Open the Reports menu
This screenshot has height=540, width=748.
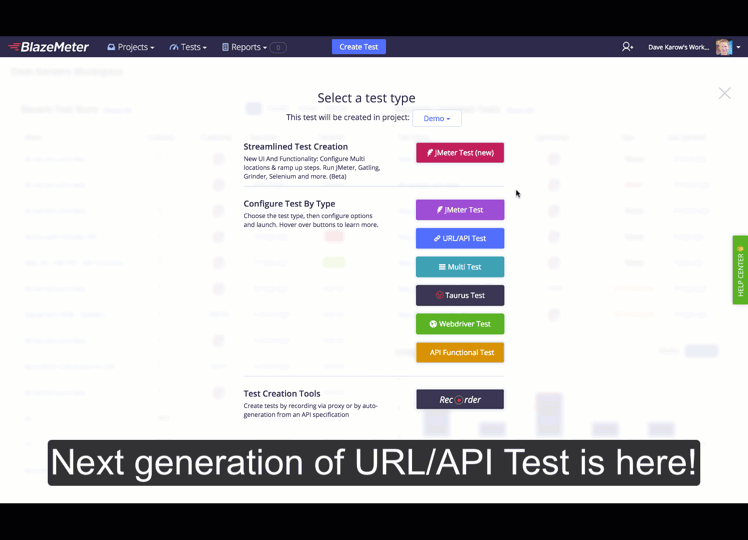click(x=244, y=47)
